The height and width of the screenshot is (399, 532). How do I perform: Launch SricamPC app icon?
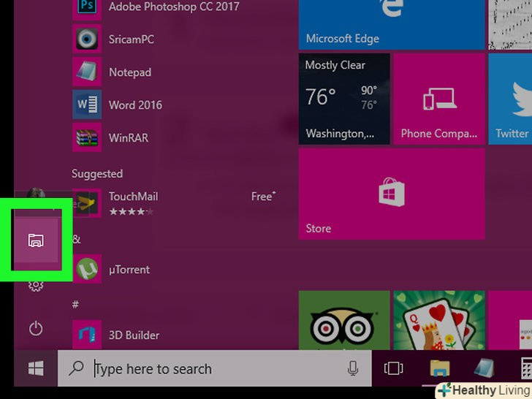tap(87, 39)
